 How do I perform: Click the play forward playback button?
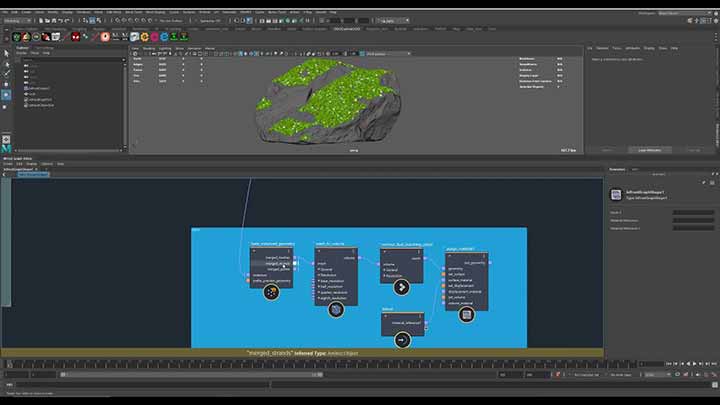(694, 364)
